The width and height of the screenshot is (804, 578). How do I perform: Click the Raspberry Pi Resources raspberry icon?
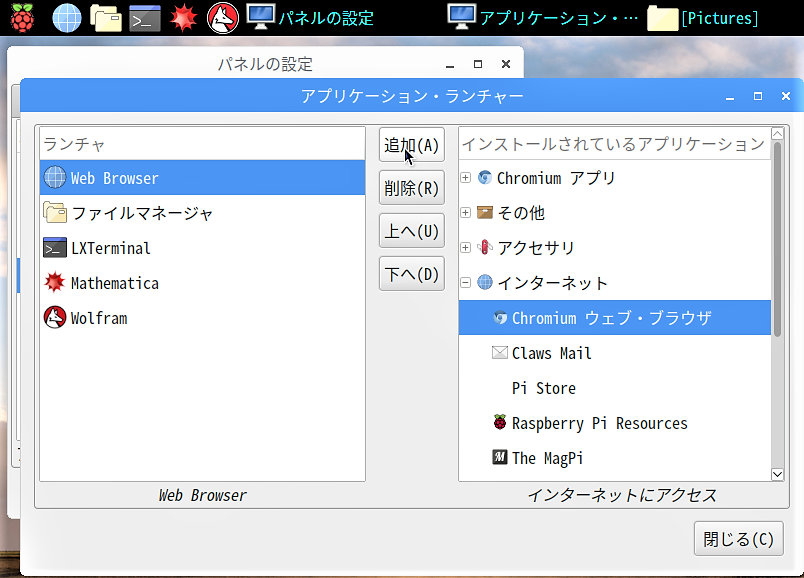(x=500, y=423)
